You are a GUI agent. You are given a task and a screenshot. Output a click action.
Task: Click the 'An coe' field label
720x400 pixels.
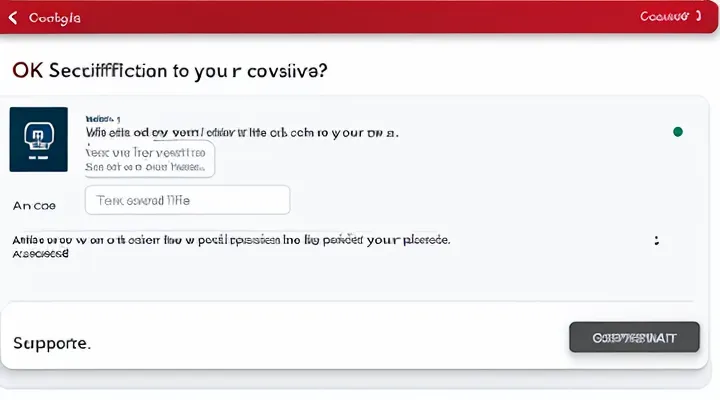pos(34,205)
